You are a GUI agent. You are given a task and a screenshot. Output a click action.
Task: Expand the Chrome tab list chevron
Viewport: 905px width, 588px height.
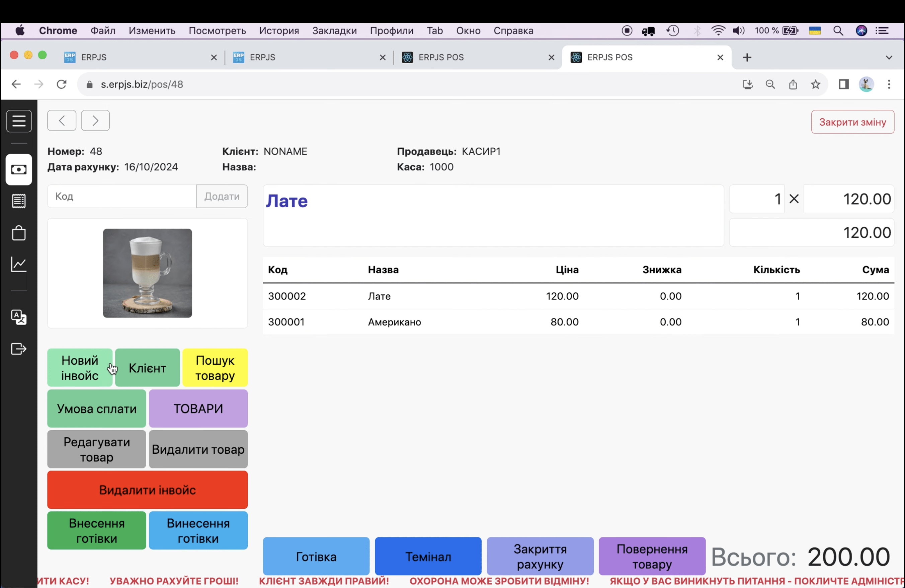point(889,58)
